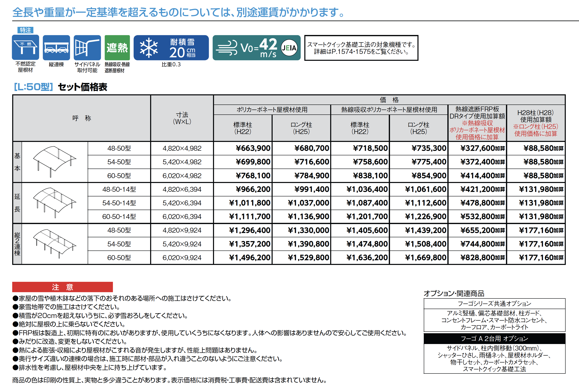Click the 縦連棟 two-car icon
Screen dimensions: 579x392
(56, 47)
